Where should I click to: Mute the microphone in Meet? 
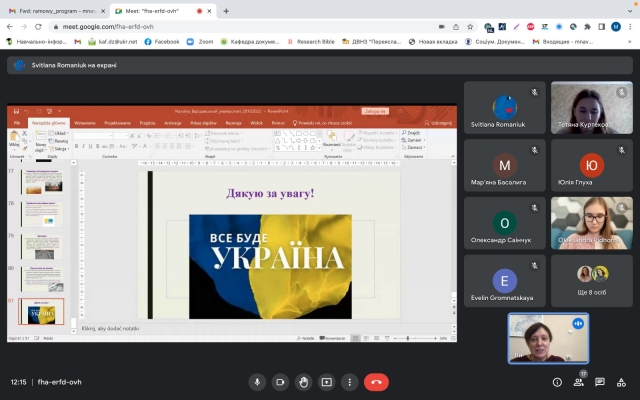[x=257, y=382]
